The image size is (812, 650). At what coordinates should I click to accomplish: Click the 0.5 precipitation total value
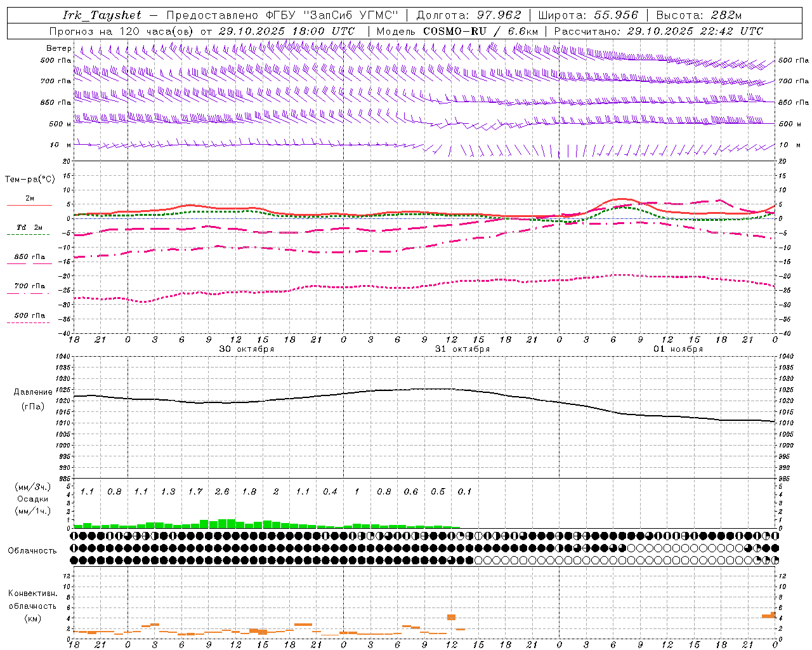coord(438,491)
